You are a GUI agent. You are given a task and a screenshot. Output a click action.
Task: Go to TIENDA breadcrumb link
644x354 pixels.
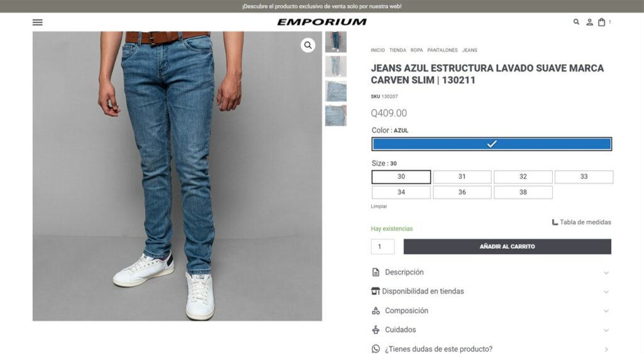coord(397,50)
